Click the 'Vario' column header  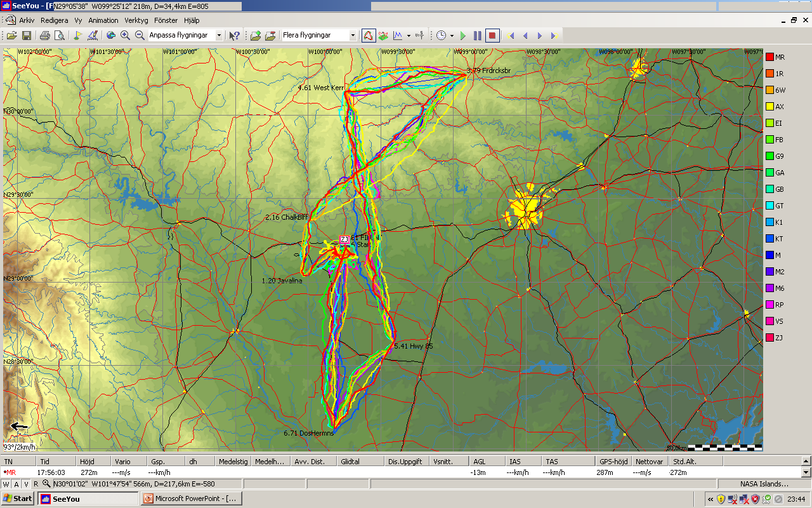pyautogui.click(x=129, y=462)
